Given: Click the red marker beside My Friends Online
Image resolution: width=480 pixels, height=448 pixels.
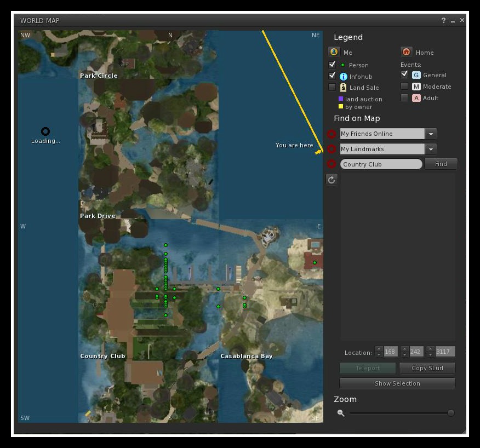Looking at the screenshot, I should pos(332,134).
